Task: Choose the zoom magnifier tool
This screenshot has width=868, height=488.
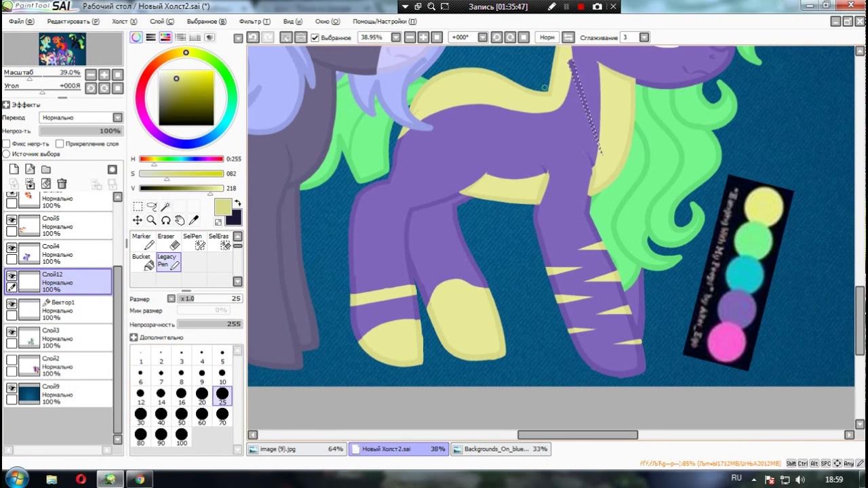Action: (151, 220)
